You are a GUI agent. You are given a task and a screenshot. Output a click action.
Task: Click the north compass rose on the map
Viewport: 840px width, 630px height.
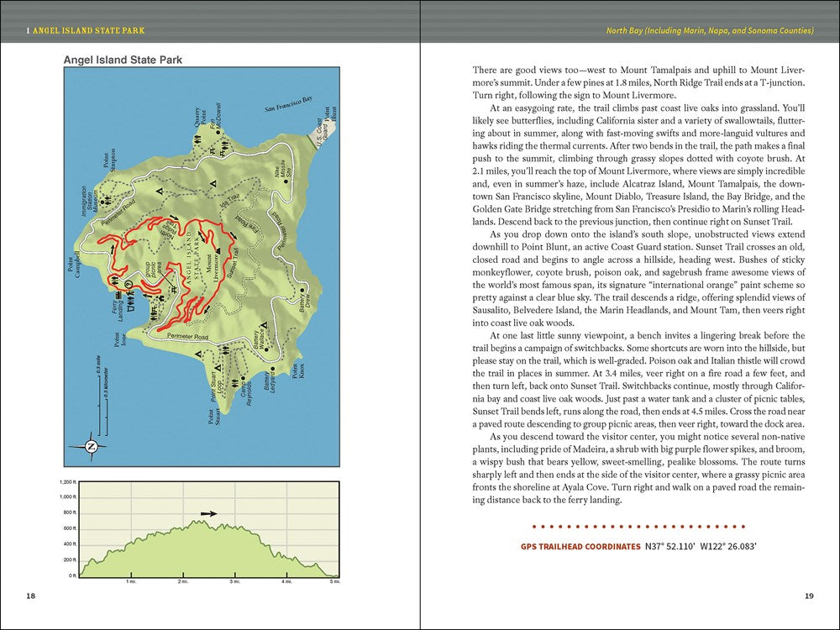(90, 446)
